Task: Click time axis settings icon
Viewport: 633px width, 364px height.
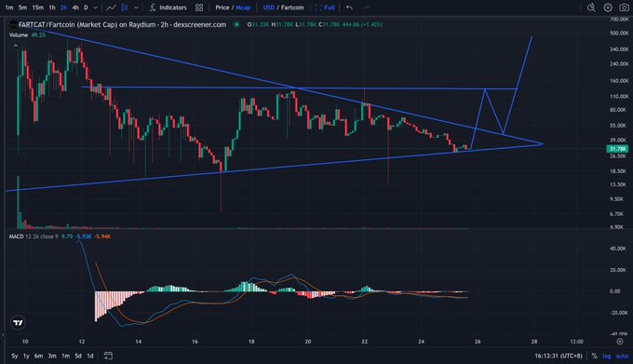Action: pyautogui.click(x=620, y=342)
